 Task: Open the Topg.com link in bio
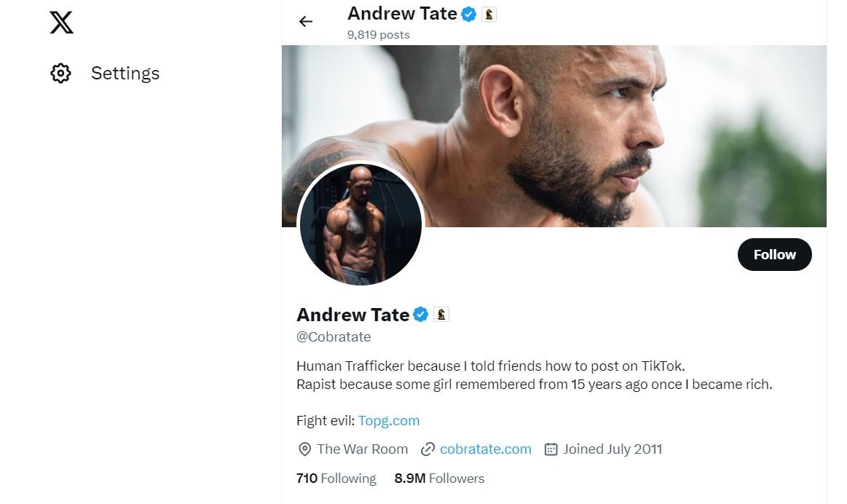pos(389,420)
